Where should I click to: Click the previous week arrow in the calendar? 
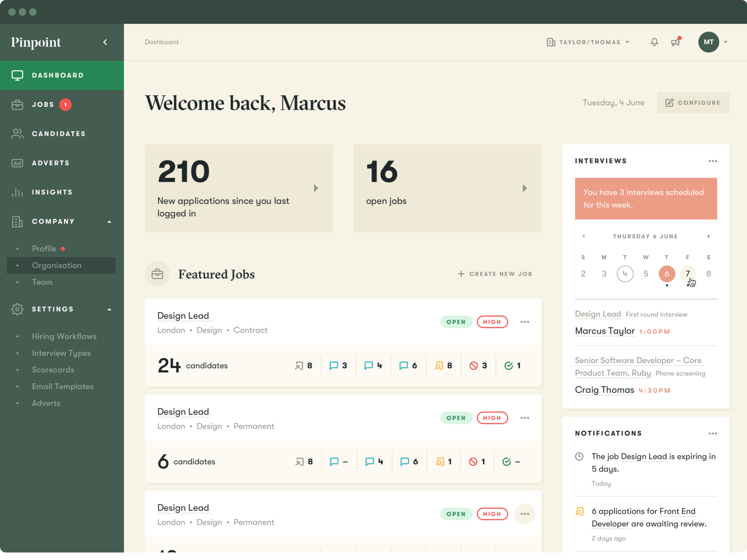[583, 236]
